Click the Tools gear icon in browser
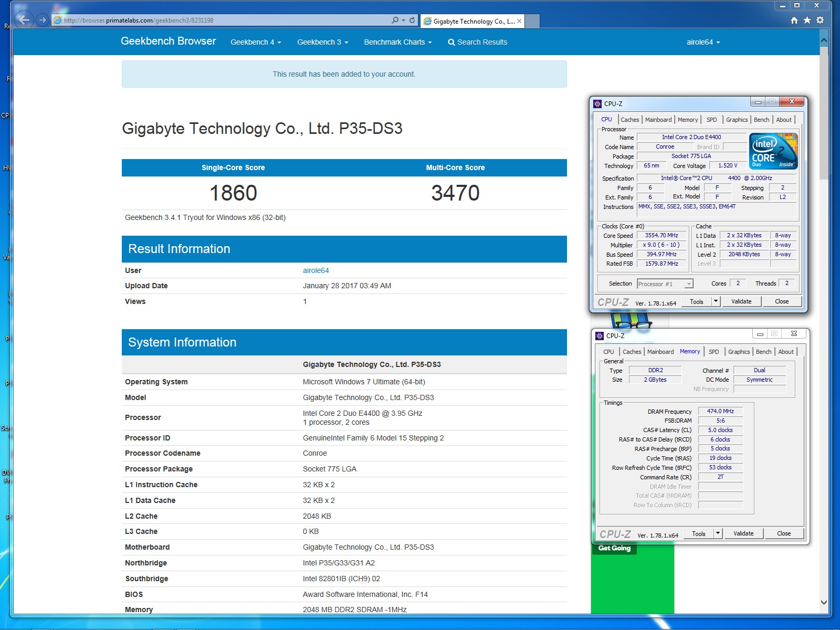Viewport: 840px width, 630px height. tap(820, 20)
